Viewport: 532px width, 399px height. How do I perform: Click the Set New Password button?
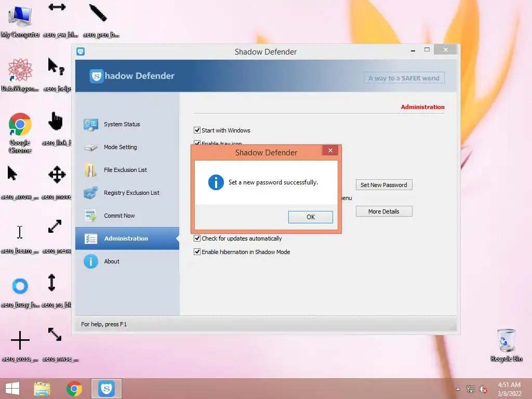(x=384, y=185)
